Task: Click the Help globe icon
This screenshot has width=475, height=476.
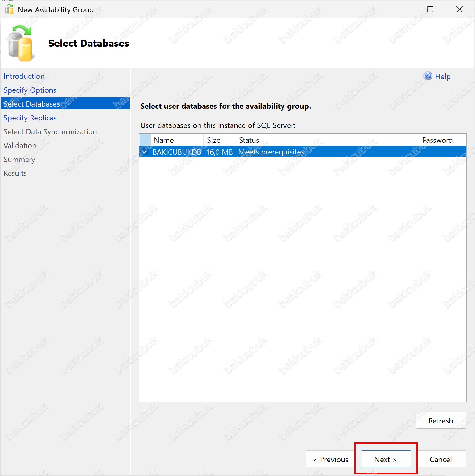Action: click(428, 76)
